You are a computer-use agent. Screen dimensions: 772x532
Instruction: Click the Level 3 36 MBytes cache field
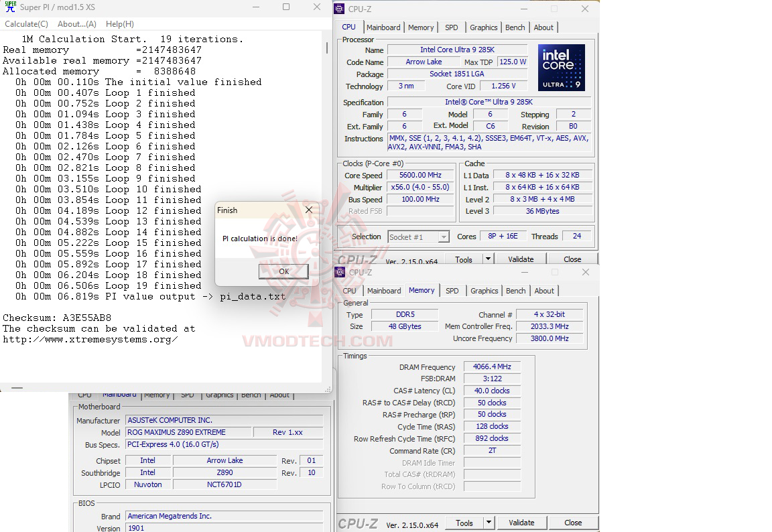543,211
